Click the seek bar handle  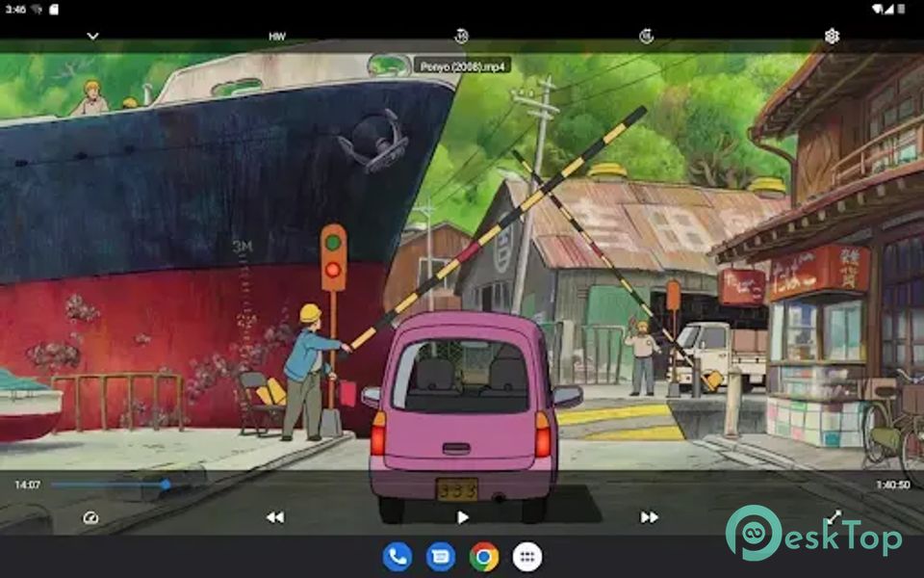pos(167,485)
